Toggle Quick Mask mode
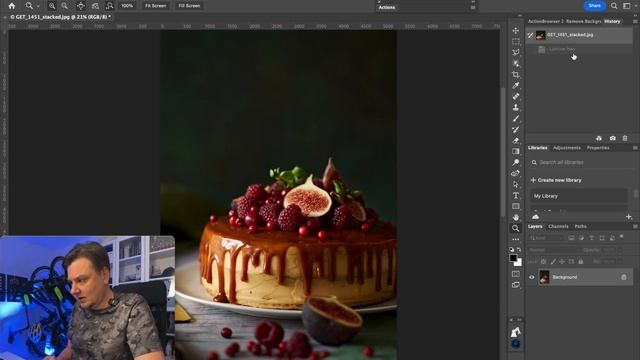 [x=516, y=274]
